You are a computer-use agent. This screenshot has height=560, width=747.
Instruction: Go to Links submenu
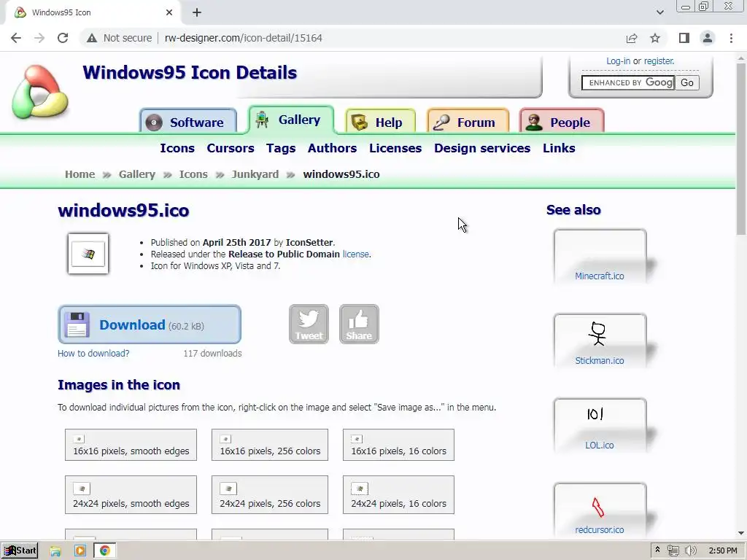(559, 148)
